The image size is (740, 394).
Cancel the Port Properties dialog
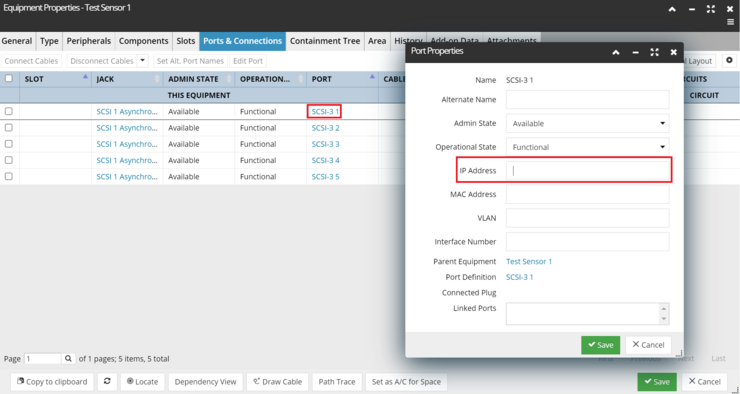pos(648,345)
